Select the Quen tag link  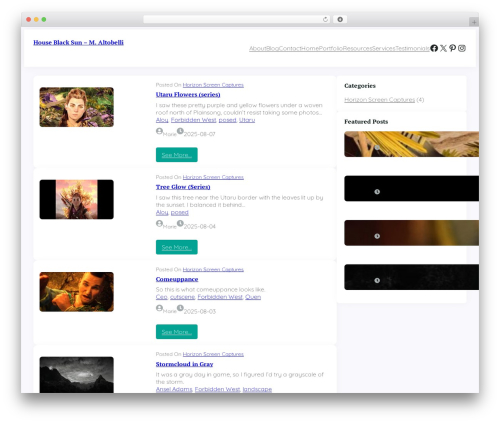point(253,297)
